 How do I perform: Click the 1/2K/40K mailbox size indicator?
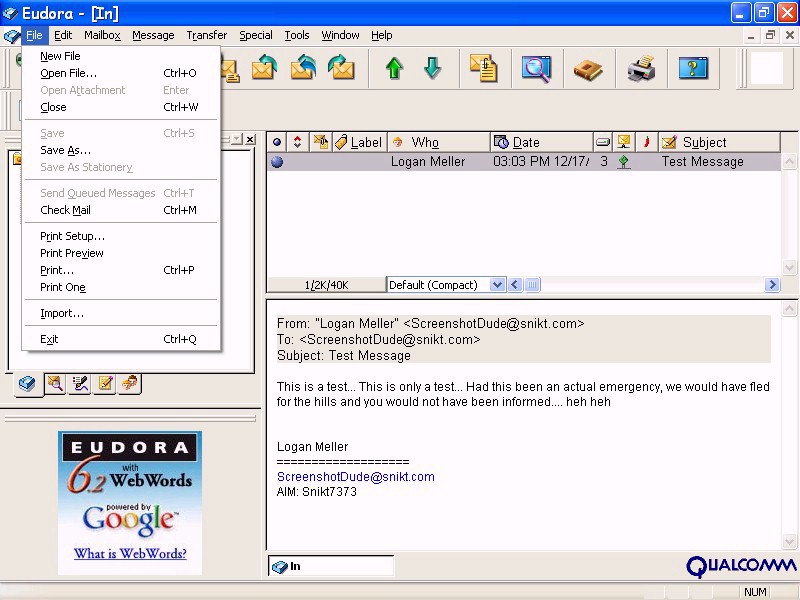click(x=327, y=285)
